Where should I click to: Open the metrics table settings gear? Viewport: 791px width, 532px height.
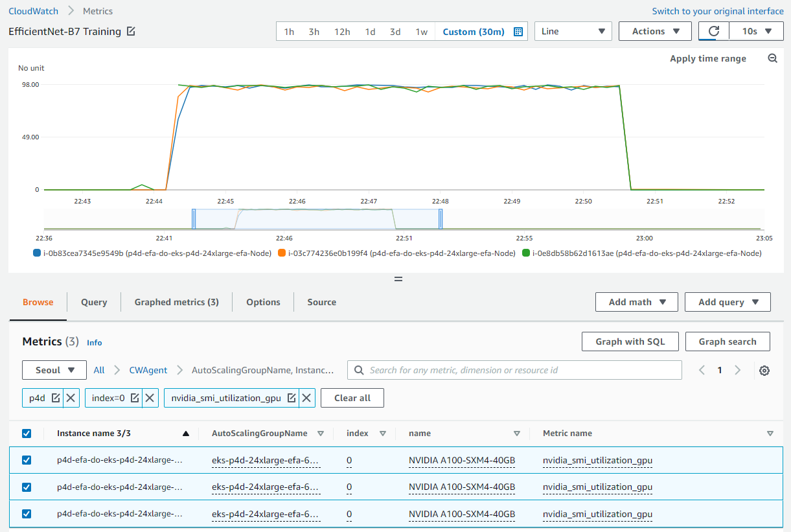pyautogui.click(x=764, y=371)
